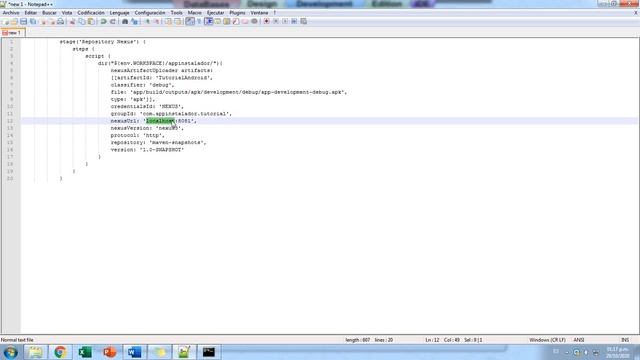Open the Configuración menu
Image resolution: width=640 pixels, height=360 pixels.
click(x=150, y=13)
